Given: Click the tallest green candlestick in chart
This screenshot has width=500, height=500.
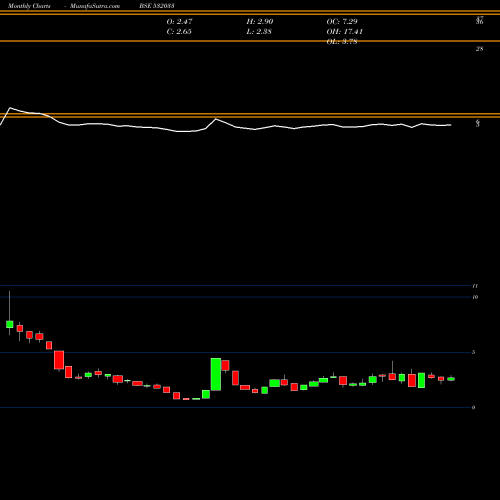Looking at the screenshot, I should click(216, 374).
